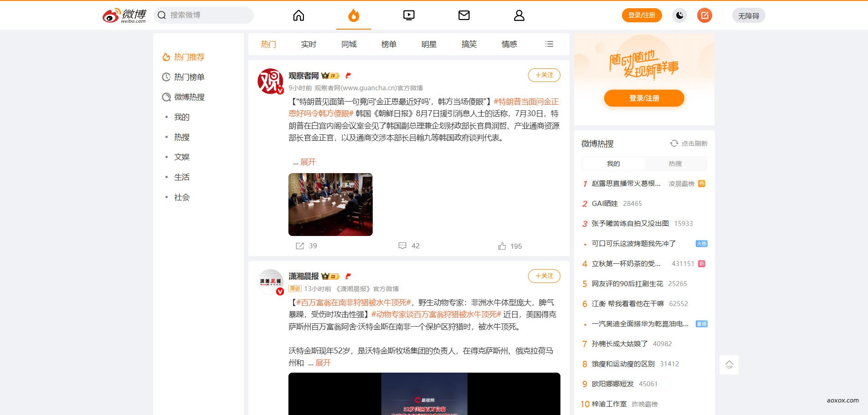
Task: Switch trending panel to the 热搜 list
Action: click(x=676, y=164)
